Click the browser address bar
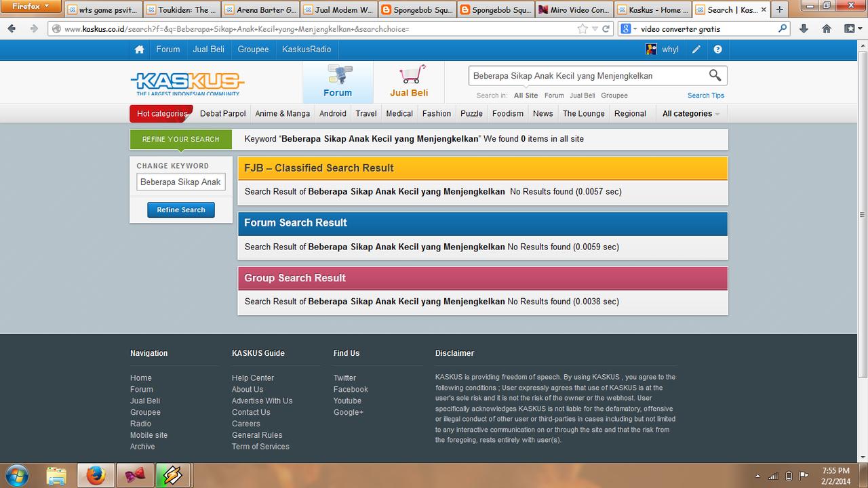The image size is (868, 488). pos(312,29)
